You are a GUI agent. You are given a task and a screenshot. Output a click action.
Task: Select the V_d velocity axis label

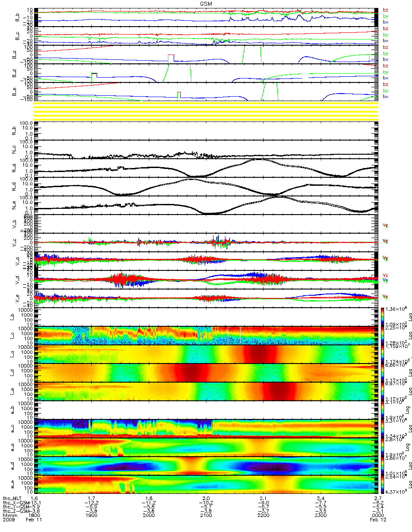(x=18, y=280)
